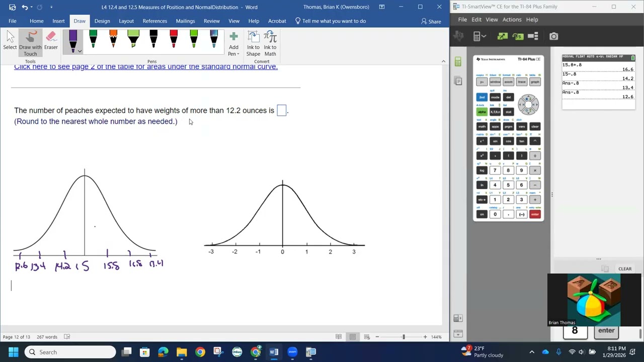Open TI-SmartView Help menu
The height and width of the screenshot is (362, 644).
532,20
